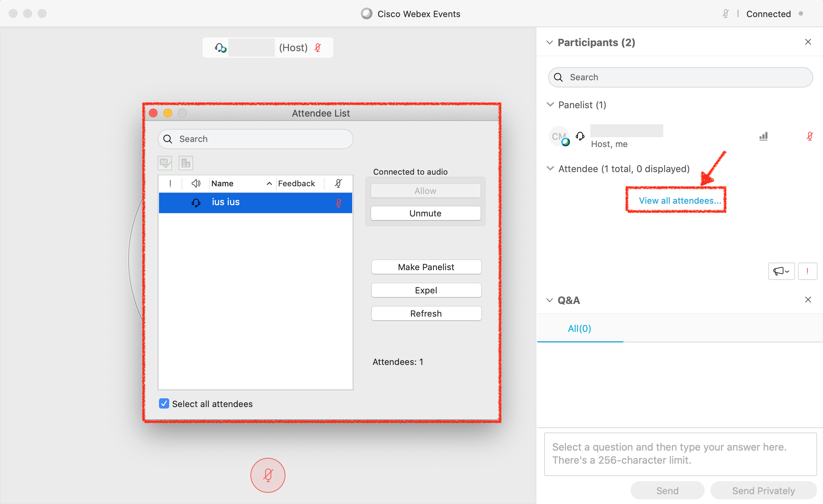Click the Send button in Q&A

point(667,491)
